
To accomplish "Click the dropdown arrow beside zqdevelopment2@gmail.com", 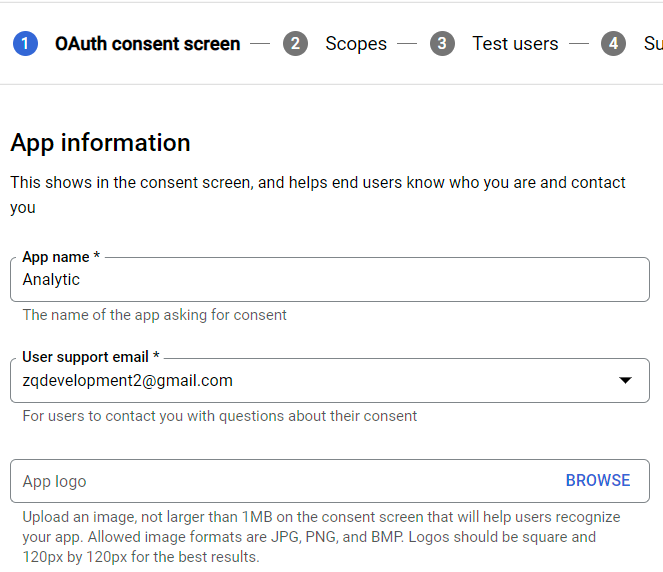I will (626, 381).
